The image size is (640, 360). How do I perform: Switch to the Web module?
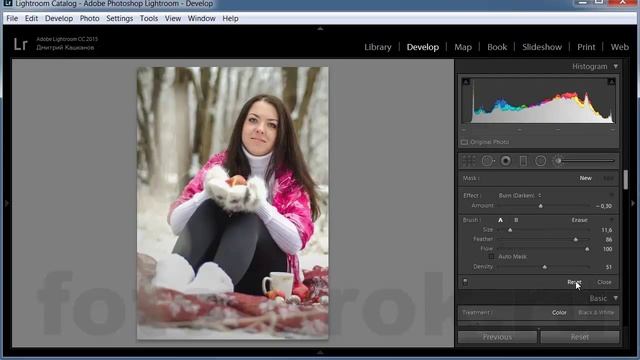click(619, 47)
